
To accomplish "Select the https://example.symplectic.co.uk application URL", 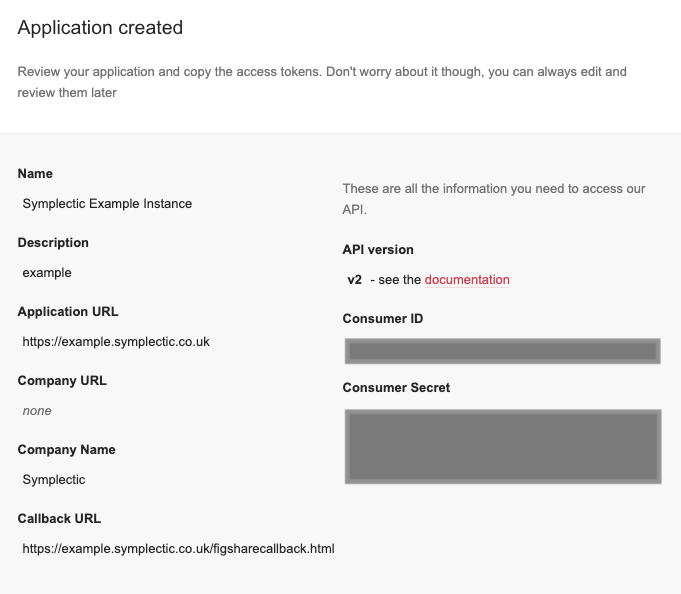I will (116, 342).
